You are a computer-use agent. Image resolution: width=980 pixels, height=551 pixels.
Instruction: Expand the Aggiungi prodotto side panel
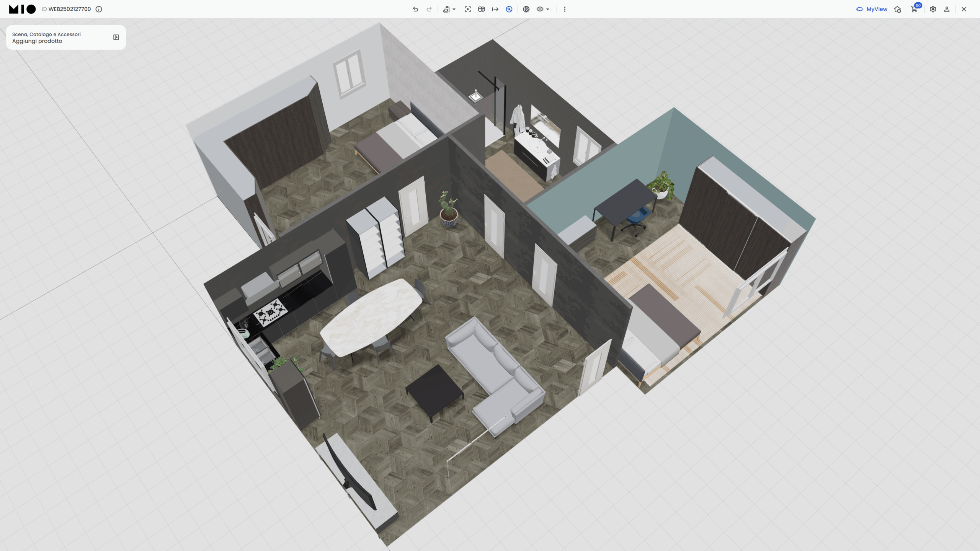(x=116, y=37)
